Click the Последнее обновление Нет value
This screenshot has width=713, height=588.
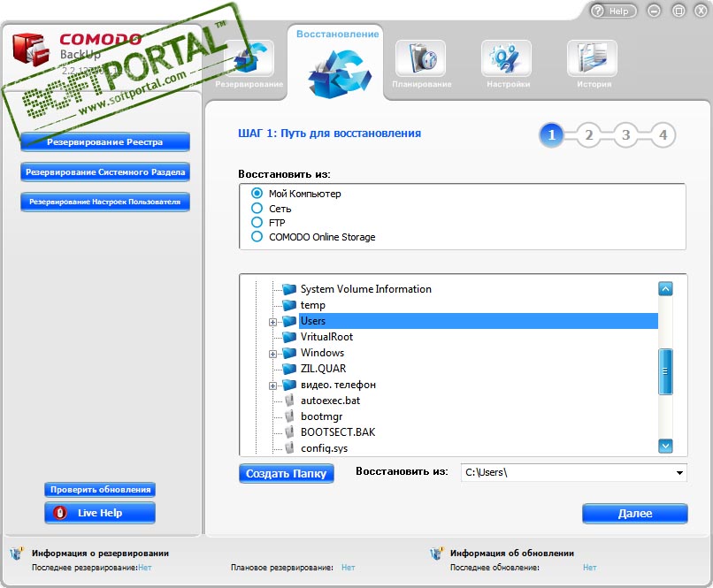tap(590, 568)
